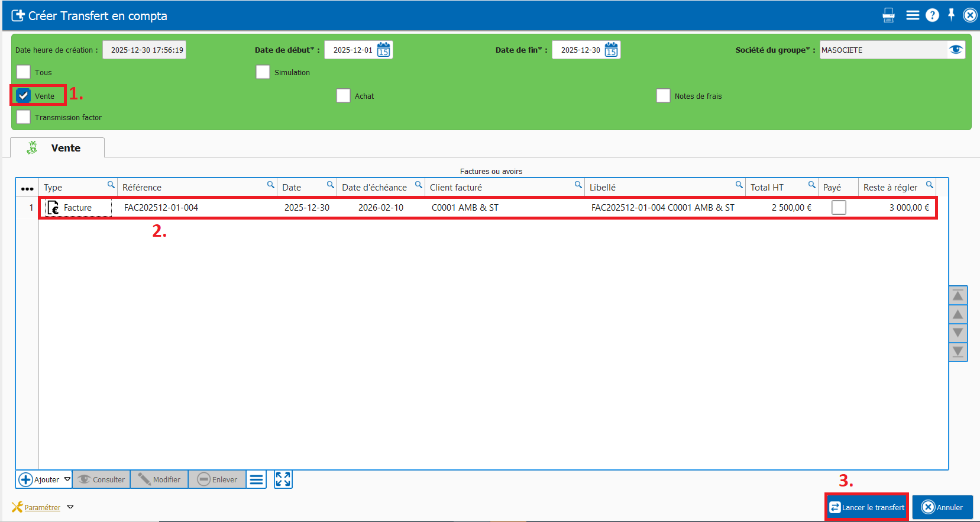This screenshot has height=522, width=980.
Task: Open the three-dots column options menu
Action: pos(27,188)
